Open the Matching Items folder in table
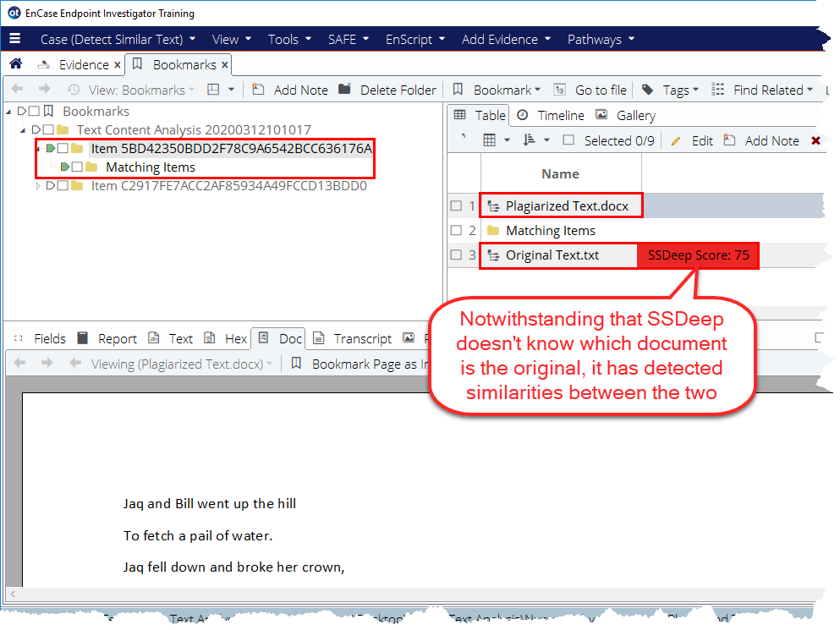 (551, 230)
